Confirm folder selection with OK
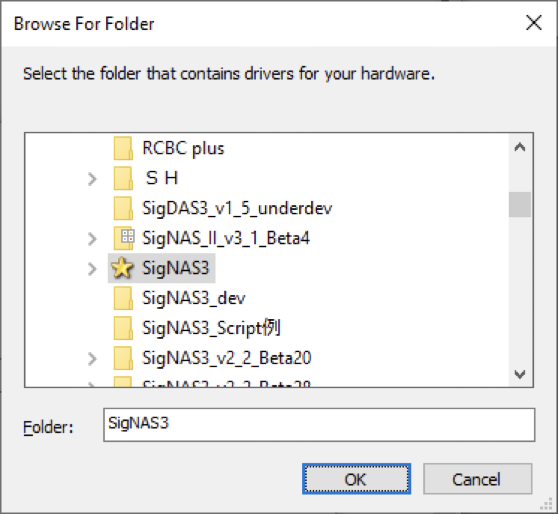Image resolution: width=558 pixels, height=514 pixels. [356, 479]
